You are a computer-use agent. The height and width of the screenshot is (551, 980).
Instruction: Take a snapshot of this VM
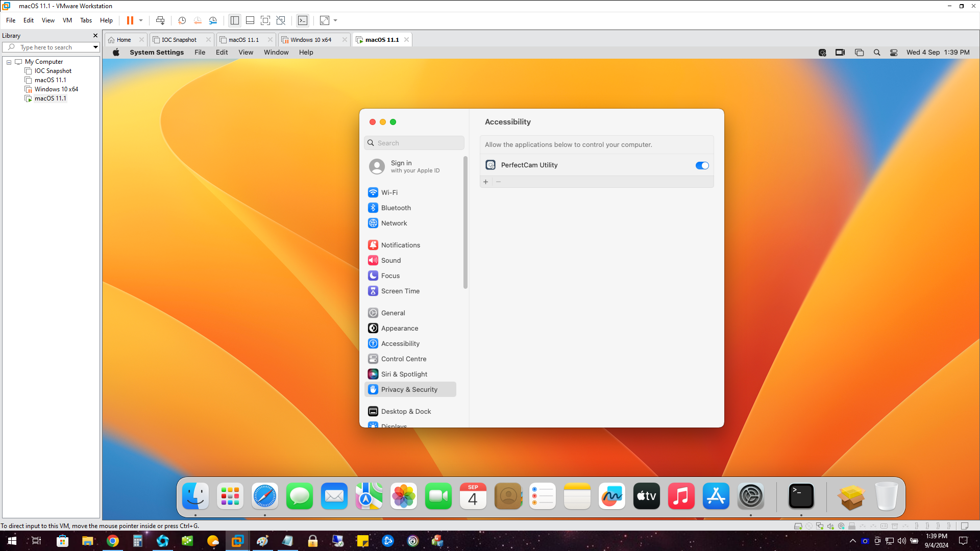pos(182,20)
